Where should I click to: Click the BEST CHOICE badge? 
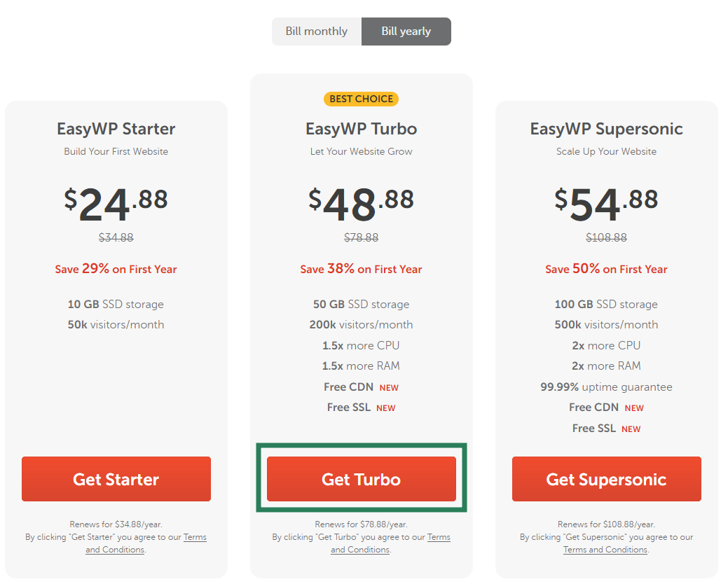(x=362, y=99)
